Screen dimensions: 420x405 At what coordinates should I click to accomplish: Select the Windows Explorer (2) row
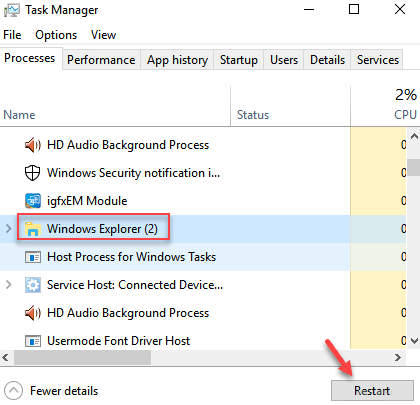203,229
